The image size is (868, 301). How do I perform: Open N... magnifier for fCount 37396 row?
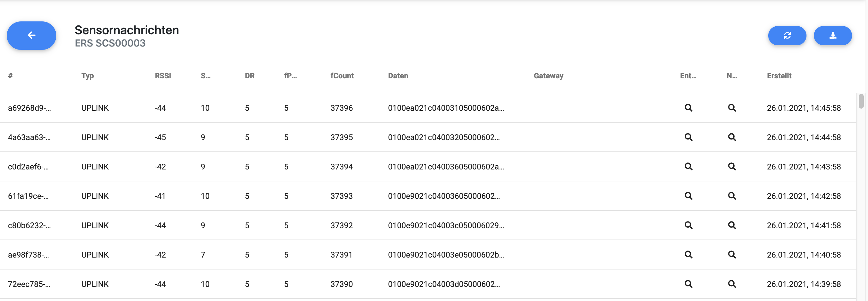pos(731,108)
